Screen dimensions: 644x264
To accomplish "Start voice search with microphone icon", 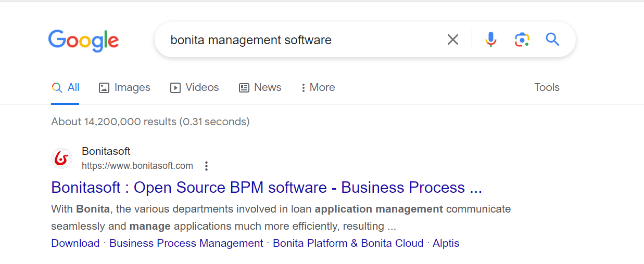I will (x=490, y=39).
